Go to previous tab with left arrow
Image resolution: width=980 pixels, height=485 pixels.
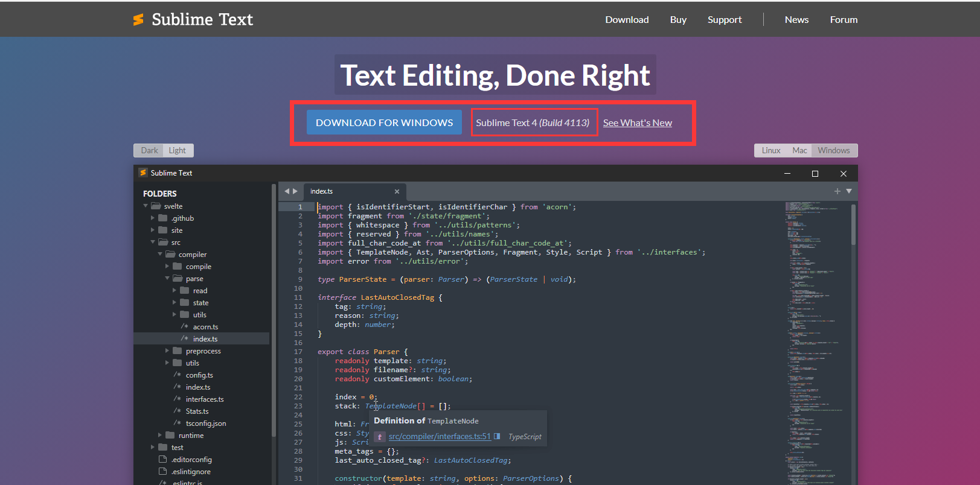coord(287,191)
